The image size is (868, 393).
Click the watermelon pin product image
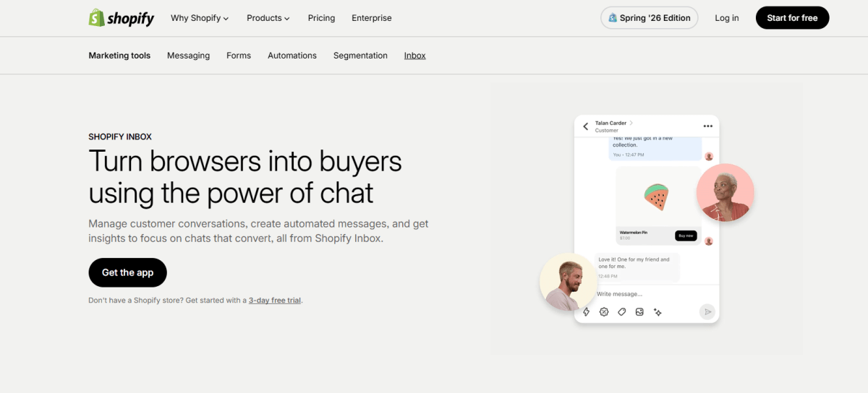click(x=657, y=196)
